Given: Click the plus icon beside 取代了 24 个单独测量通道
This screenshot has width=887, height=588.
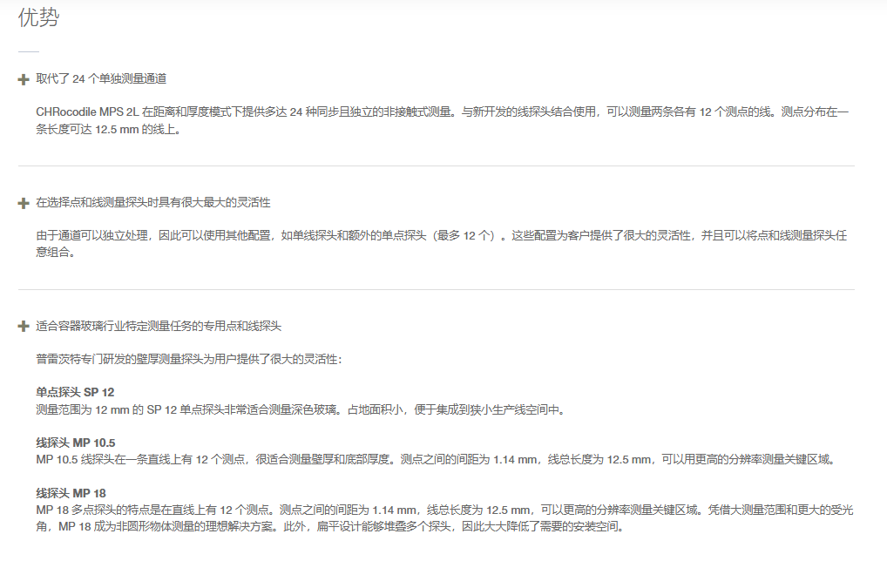Looking at the screenshot, I should pos(24,79).
